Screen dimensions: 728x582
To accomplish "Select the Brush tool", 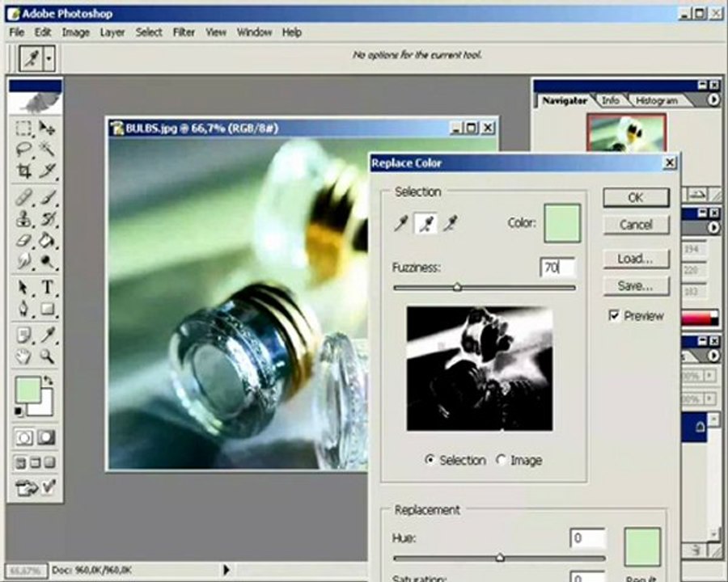I will click(x=47, y=198).
